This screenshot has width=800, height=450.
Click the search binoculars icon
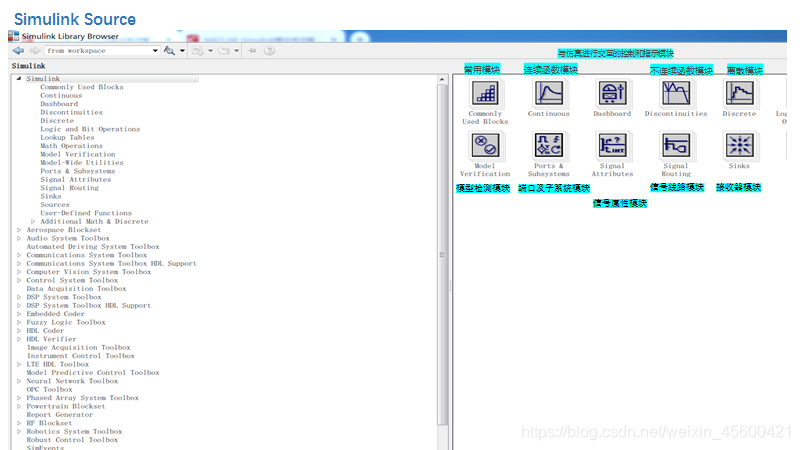169,51
